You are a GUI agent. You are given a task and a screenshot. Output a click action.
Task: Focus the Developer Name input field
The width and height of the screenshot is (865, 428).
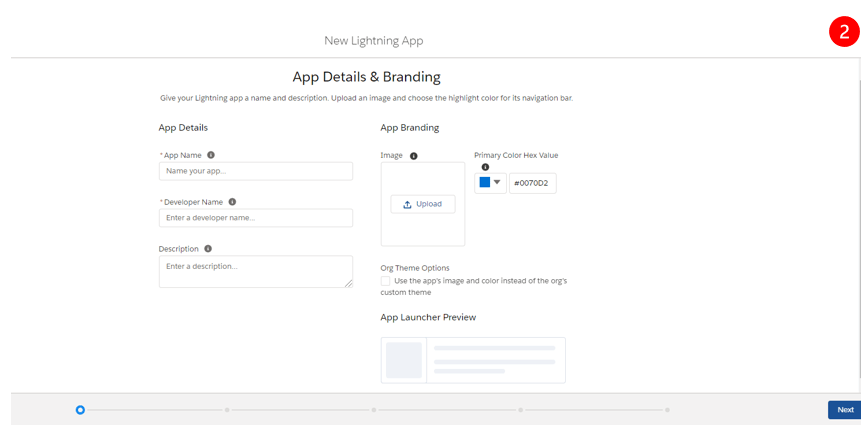point(256,218)
